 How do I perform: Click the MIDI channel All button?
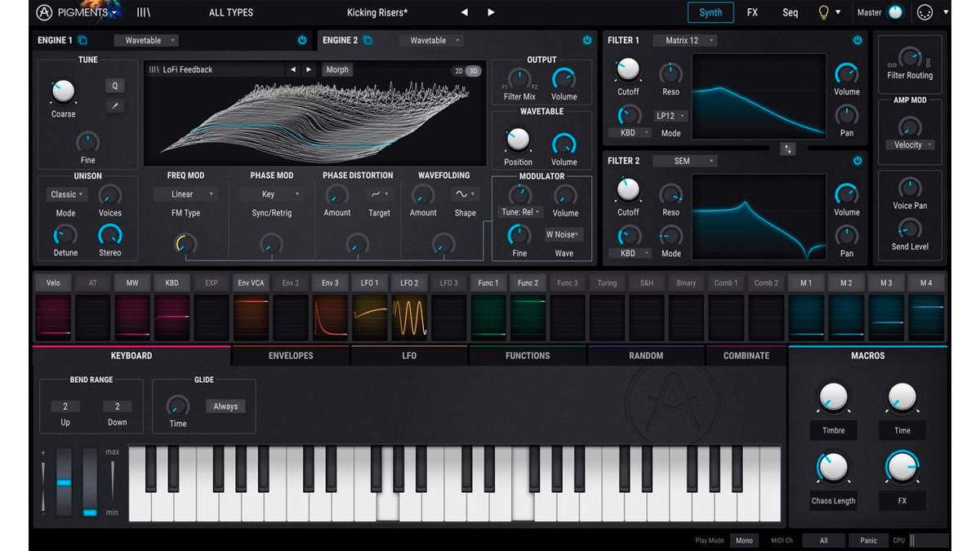pos(823,540)
